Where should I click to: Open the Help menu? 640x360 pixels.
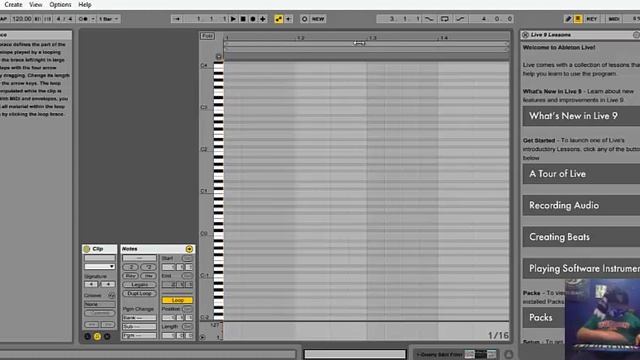tap(84, 4)
